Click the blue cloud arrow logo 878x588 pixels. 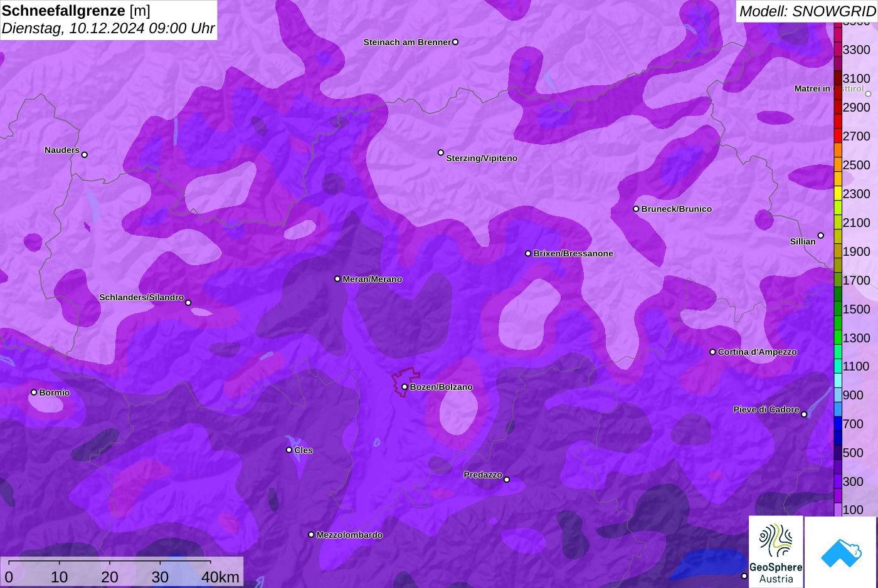(841, 552)
